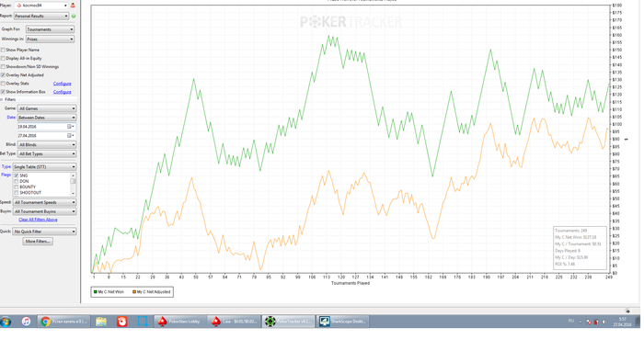The image size is (644, 362).
Task: Click the blue Date filter label
Action: 11,118
